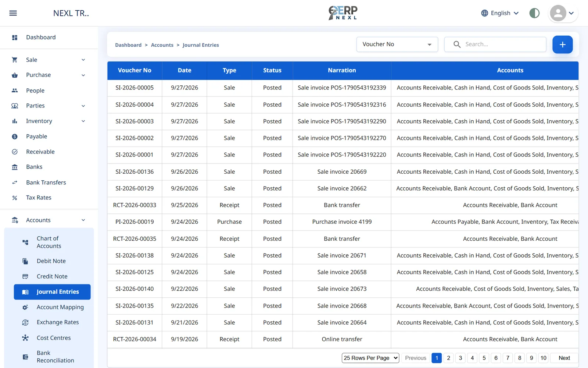Click the Debit Note document icon

pos(25,261)
